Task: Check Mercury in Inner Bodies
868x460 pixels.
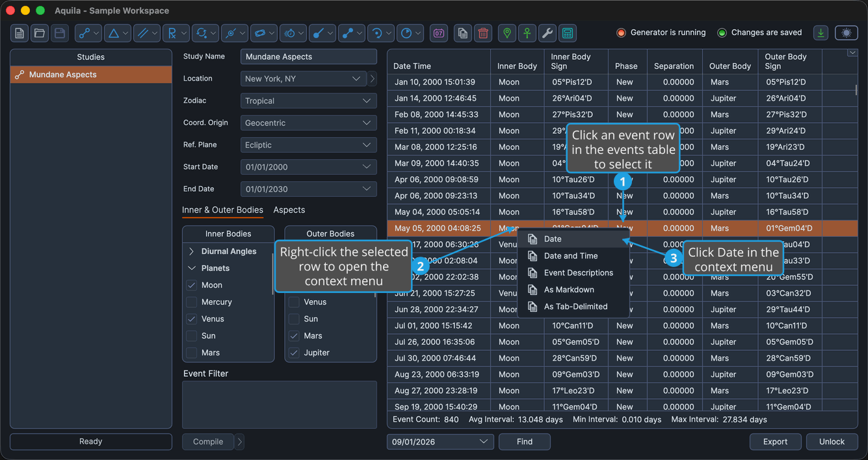Action: tap(191, 302)
